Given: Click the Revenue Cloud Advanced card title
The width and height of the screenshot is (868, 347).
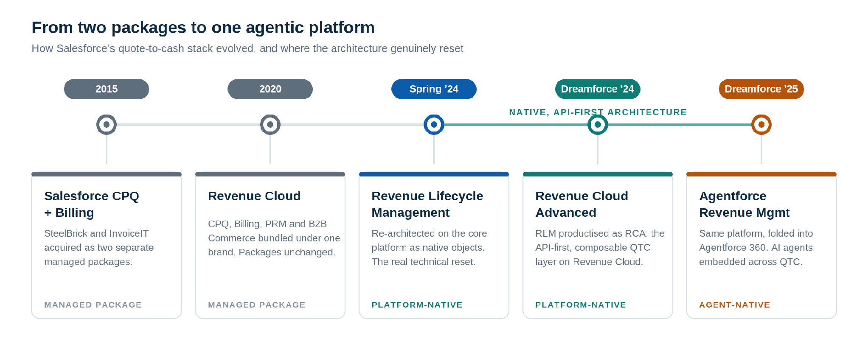Looking at the screenshot, I should [x=581, y=204].
